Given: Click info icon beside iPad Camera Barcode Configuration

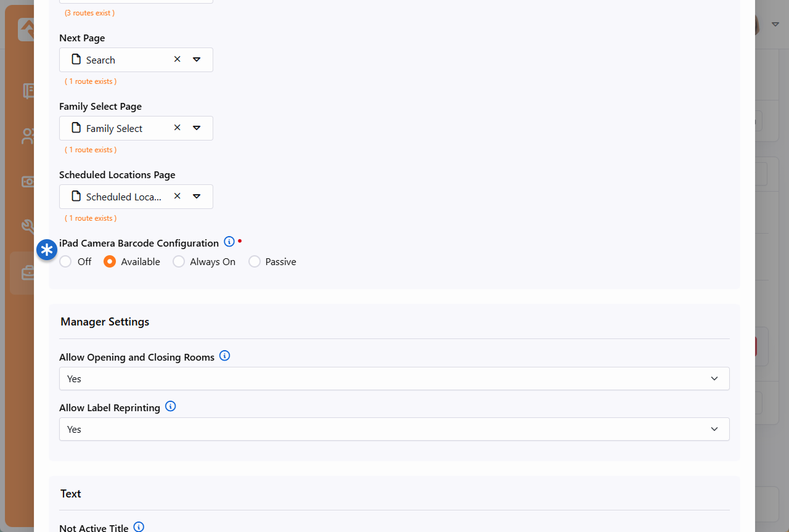Looking at the screenshot, I should 229,242.
